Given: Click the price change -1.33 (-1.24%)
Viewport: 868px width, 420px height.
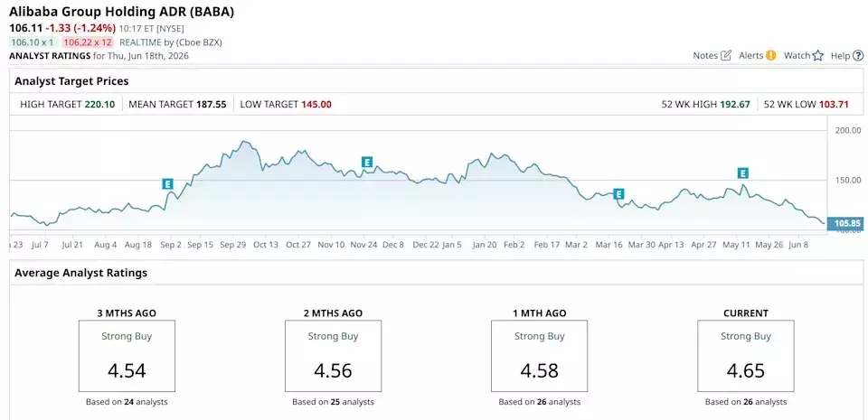Looking at the screenshot, I should [80, 28].
